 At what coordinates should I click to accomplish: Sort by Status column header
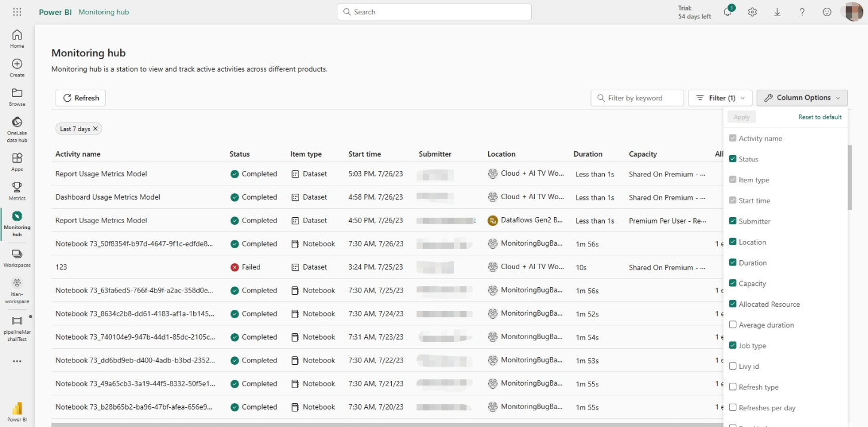240,154
